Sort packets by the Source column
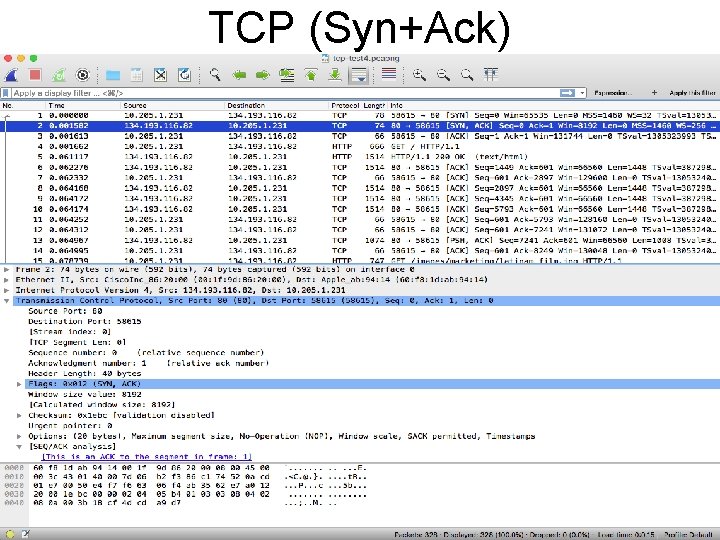 (x=173, y=106)
